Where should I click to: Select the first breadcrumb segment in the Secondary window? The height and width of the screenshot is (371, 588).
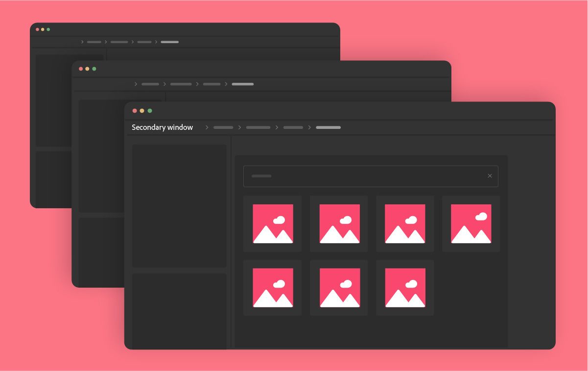coord(223,127)
